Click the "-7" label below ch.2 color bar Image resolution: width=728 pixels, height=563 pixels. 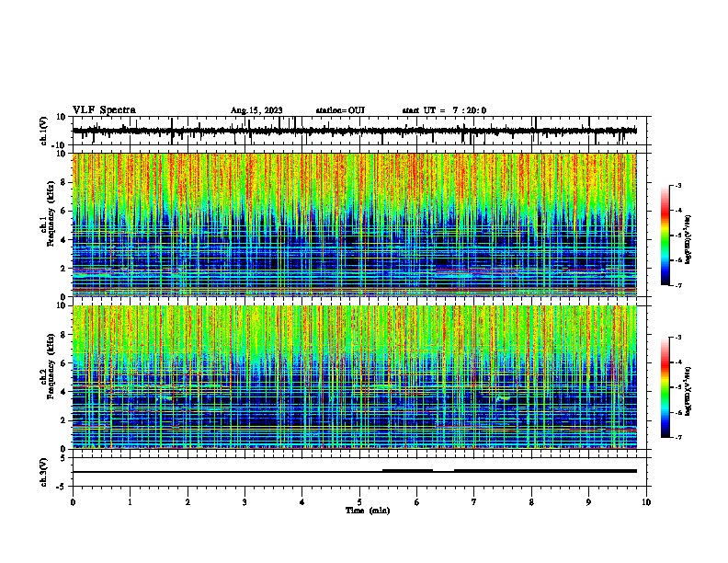tap(678, 437)
